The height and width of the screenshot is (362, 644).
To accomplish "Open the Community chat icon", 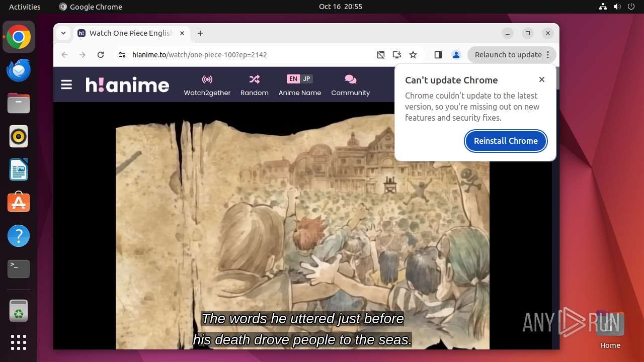I will 351,79.
